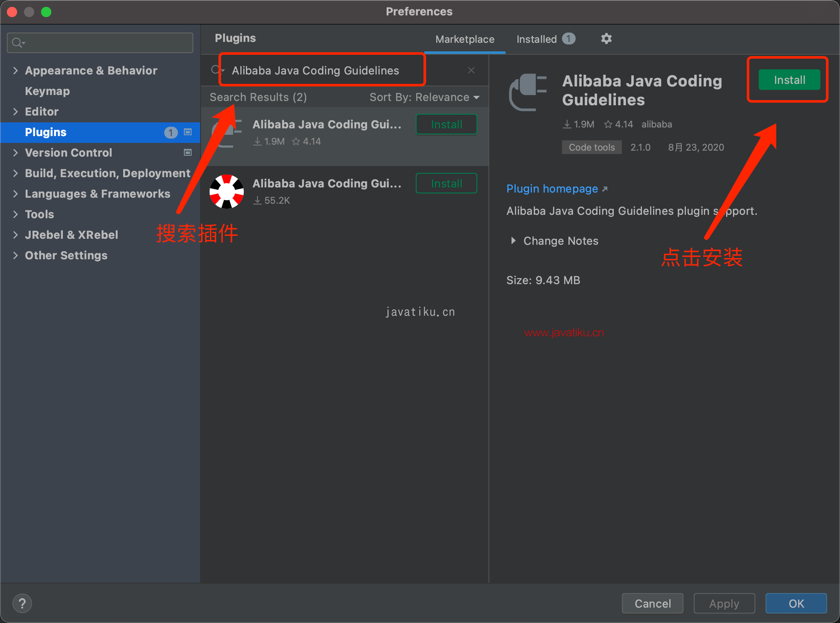Open the plugins gear settings icon
840x623 pixels.
click(606, 39)
